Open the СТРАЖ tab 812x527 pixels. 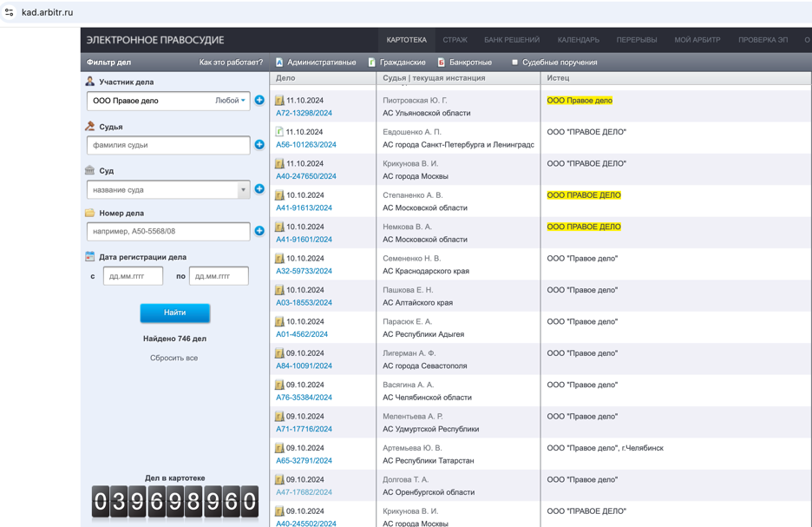point(455,40)
